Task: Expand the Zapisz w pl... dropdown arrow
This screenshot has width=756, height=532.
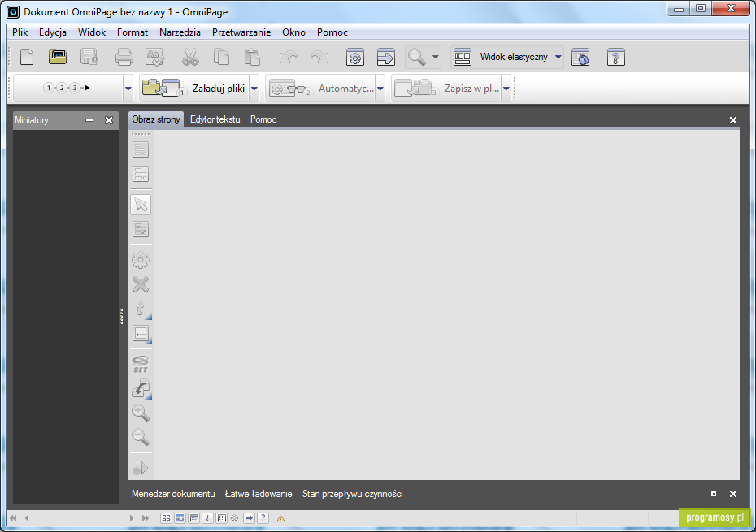Action: click(506, 89)
